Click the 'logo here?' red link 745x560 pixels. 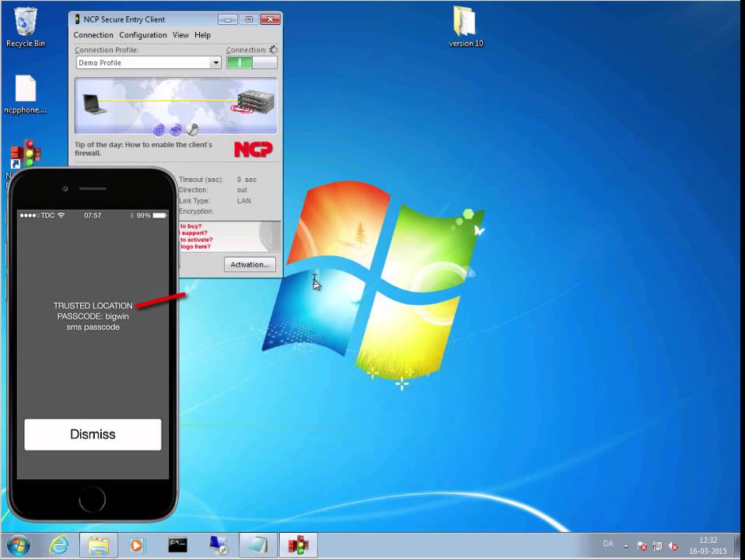(194, 247)
